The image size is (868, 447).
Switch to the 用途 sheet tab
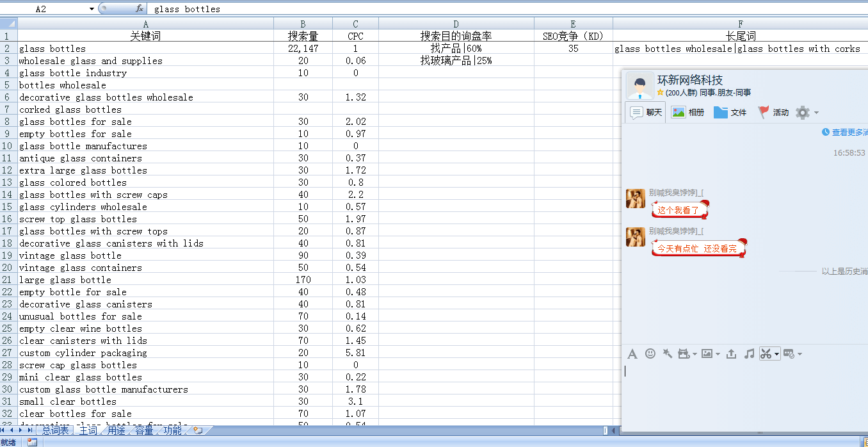tap(117, 430)
